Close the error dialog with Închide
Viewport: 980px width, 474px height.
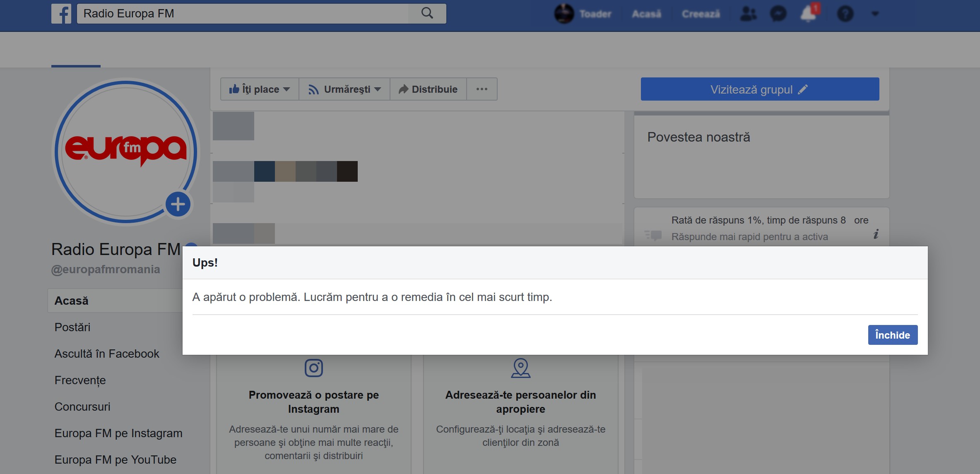[x=892, y=335]
